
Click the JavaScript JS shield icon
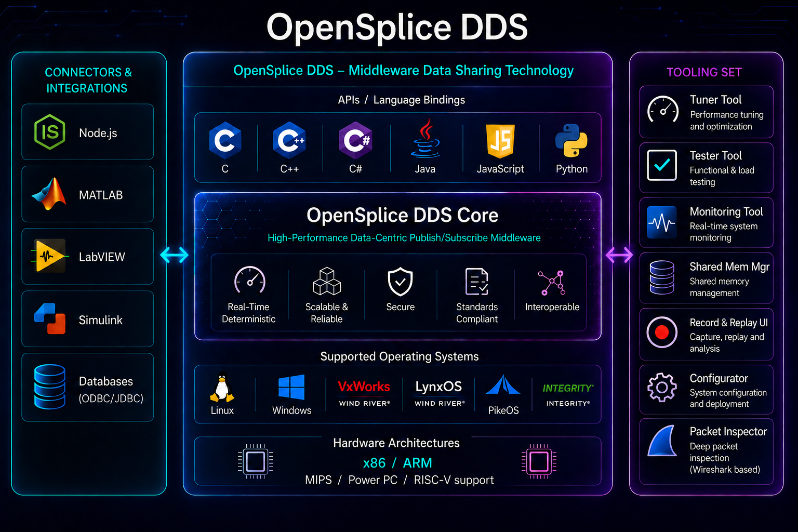pyautogui.click(x=500, y=141)
